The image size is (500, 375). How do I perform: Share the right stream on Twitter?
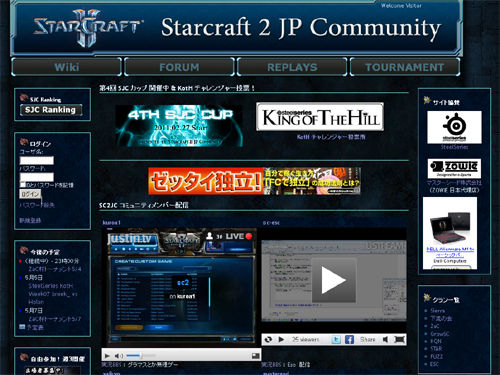(x=336, y=339)
